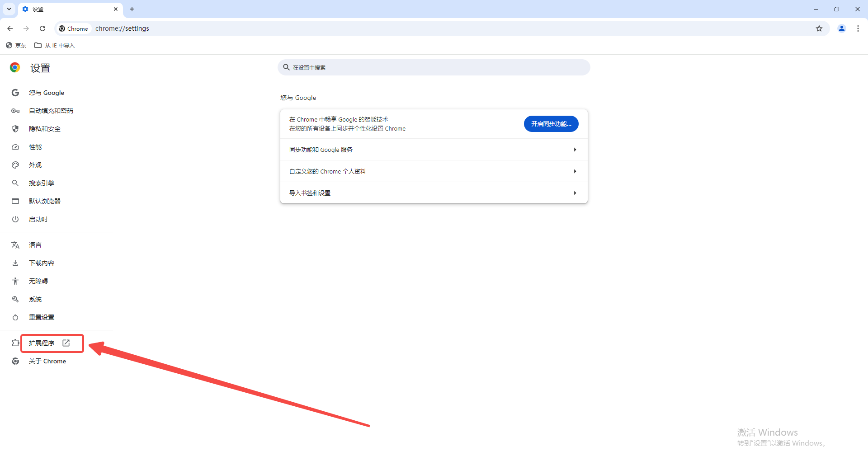Click the back navigation arrow

click(10, 28)
